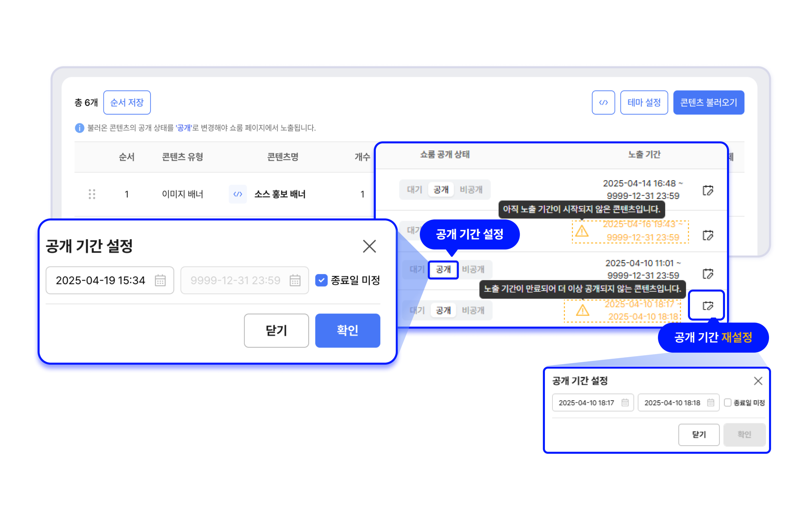This screenshot has width=812, height=510.
Task: Open period edit icon for 2025-04-14 row
Action: click(708, 190)
